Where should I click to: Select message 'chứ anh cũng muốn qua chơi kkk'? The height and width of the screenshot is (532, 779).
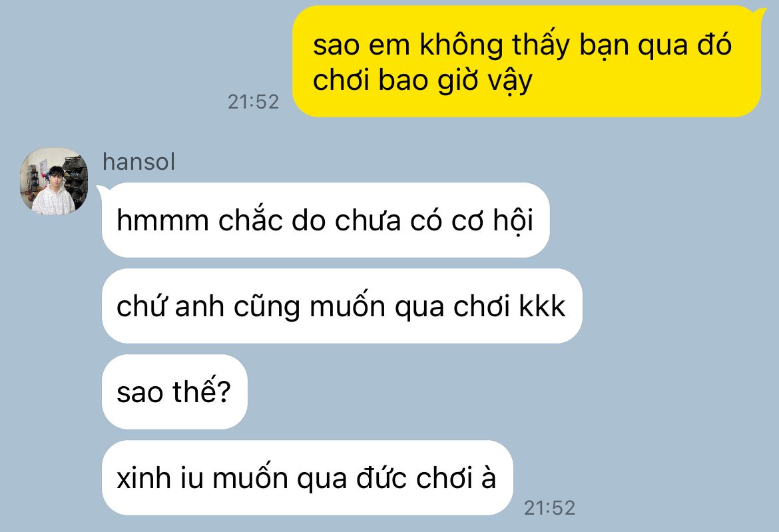[342, 306]
